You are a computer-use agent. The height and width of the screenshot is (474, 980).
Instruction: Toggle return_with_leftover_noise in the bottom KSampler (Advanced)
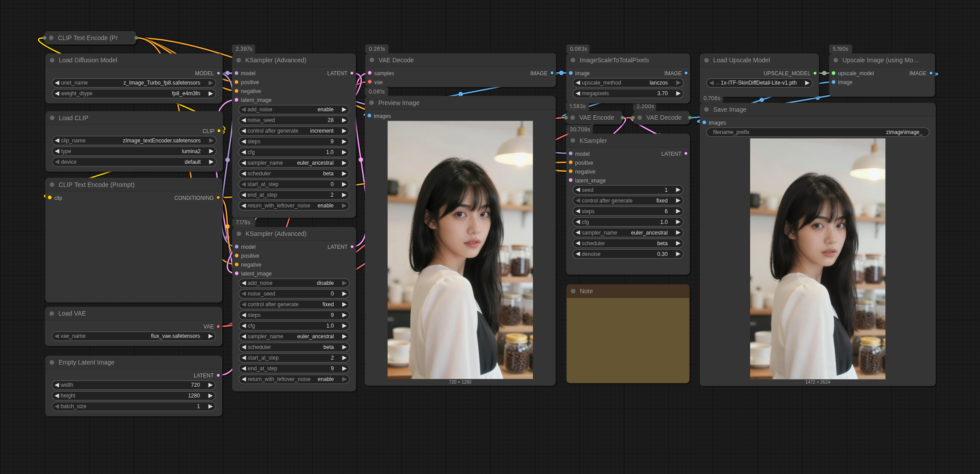(294, 380)
